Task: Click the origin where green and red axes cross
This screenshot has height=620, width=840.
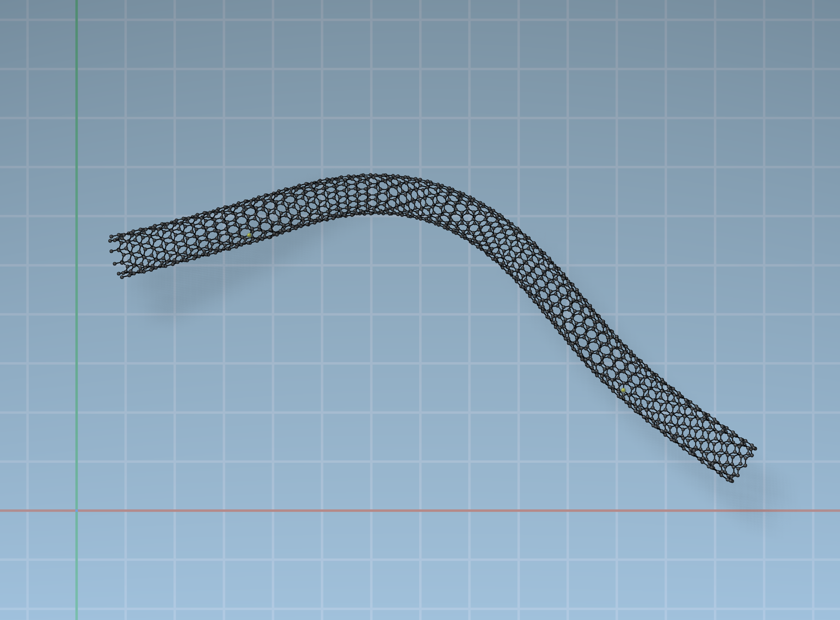Action: click(77, 511)
